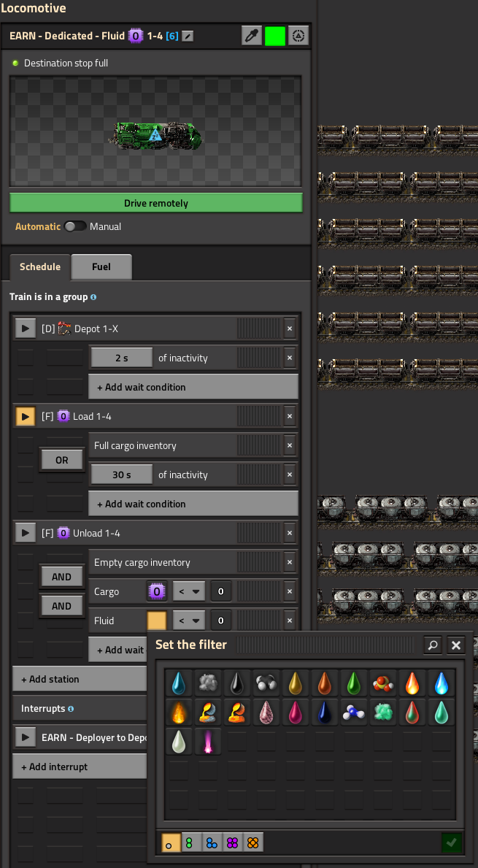Select the pale Lithium brine drop

(x=179, y=741)
